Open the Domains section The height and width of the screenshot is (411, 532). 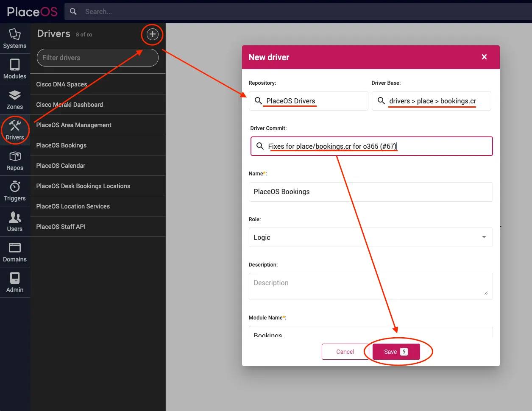(15, 252)
